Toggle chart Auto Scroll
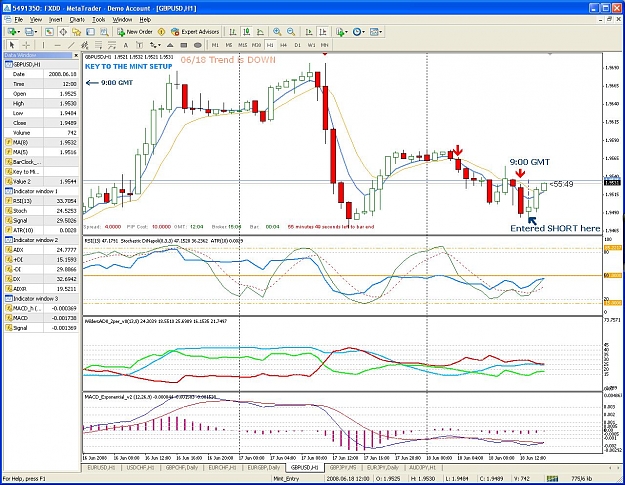 [309, 32]
